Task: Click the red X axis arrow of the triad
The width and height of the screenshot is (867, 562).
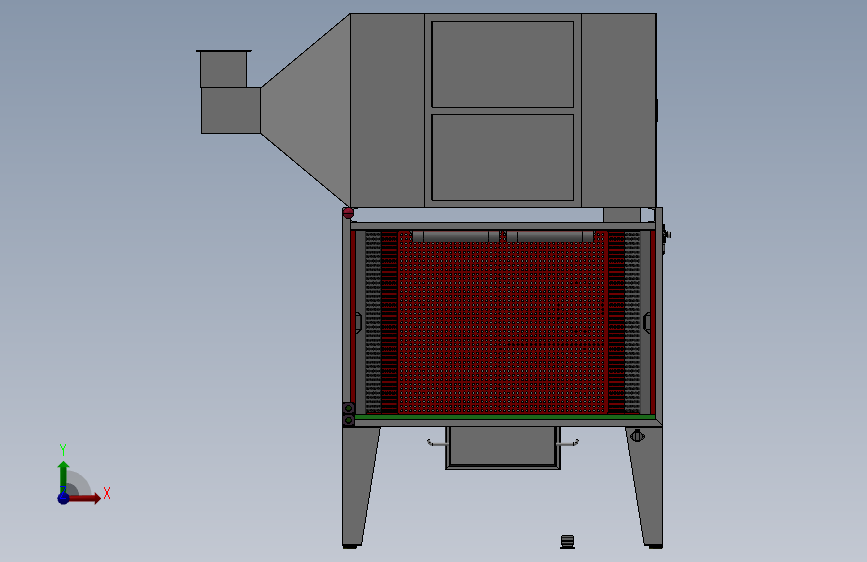Action: tap(84, 498)
